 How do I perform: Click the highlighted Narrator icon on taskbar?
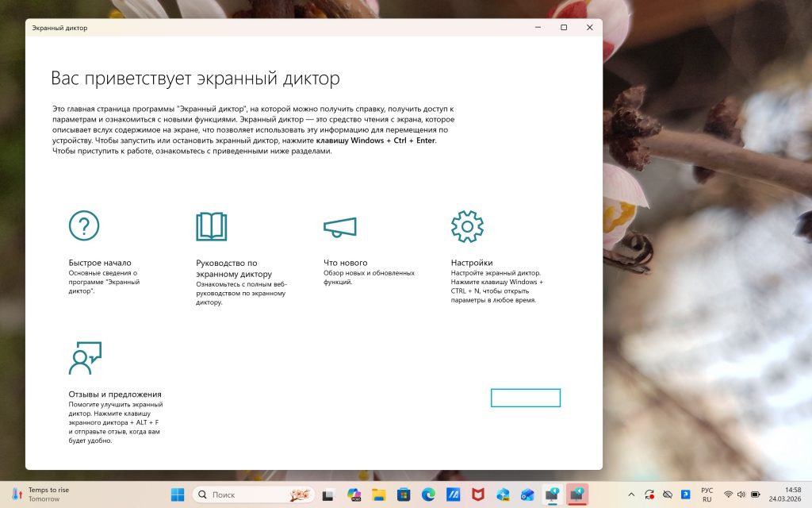[576, 494]
